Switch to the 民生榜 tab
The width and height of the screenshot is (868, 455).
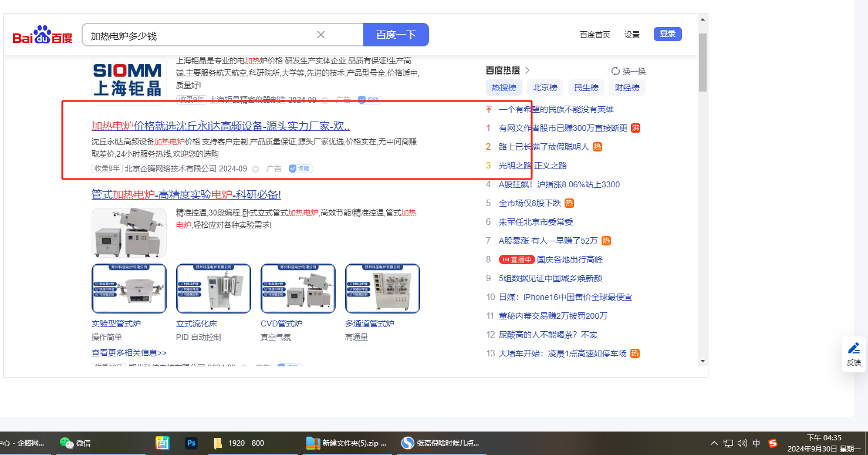pyautogui.click(x=586, y=87)
